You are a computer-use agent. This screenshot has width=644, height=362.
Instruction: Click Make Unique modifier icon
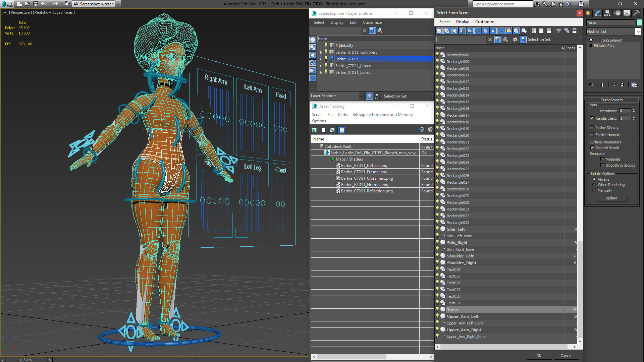[614, 85]
